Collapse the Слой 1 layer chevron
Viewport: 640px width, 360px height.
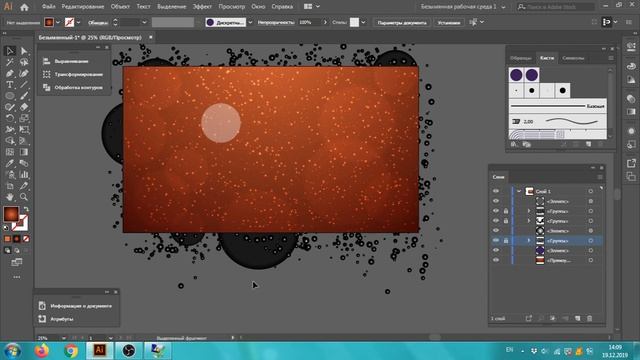[519, 191]
